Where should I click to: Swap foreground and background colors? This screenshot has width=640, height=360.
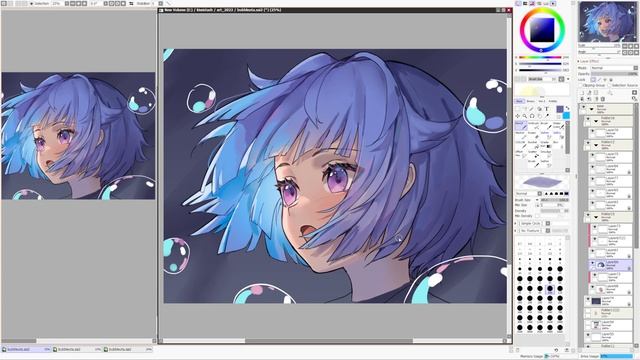coord(567,108)
